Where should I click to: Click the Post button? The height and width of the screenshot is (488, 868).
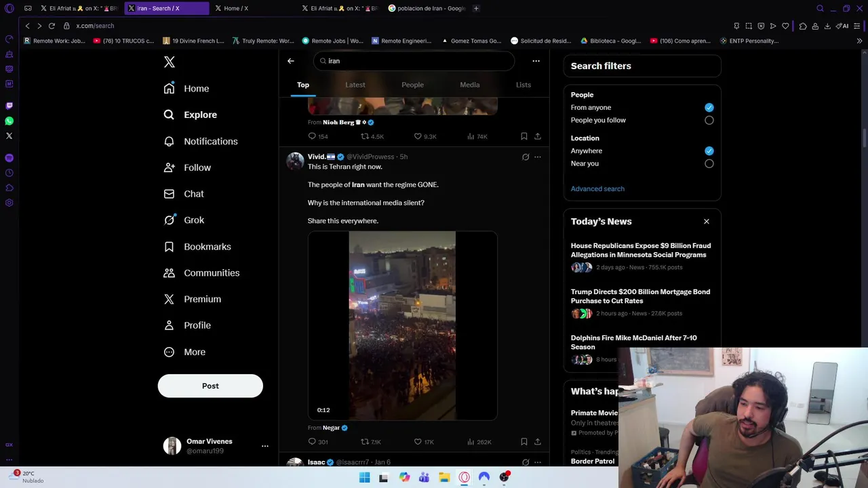pyautogui.click(x=210, y=386)
